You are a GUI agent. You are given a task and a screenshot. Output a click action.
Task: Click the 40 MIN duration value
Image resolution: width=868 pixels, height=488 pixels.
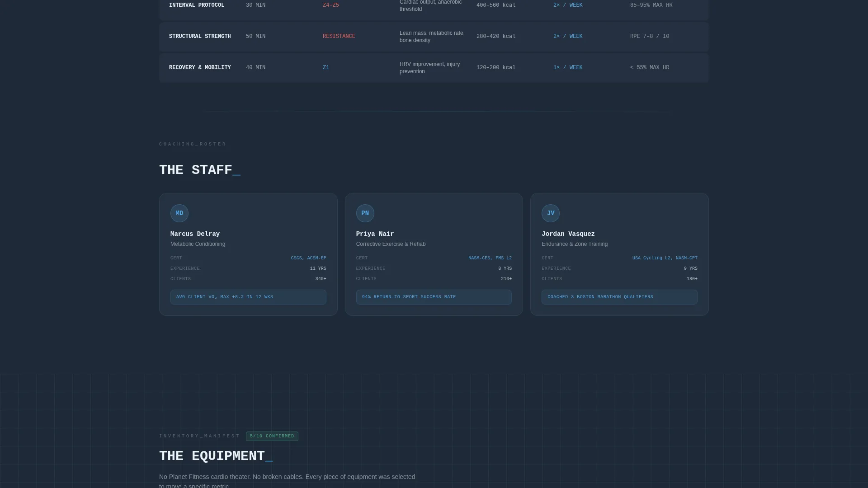tap(256, 68)
